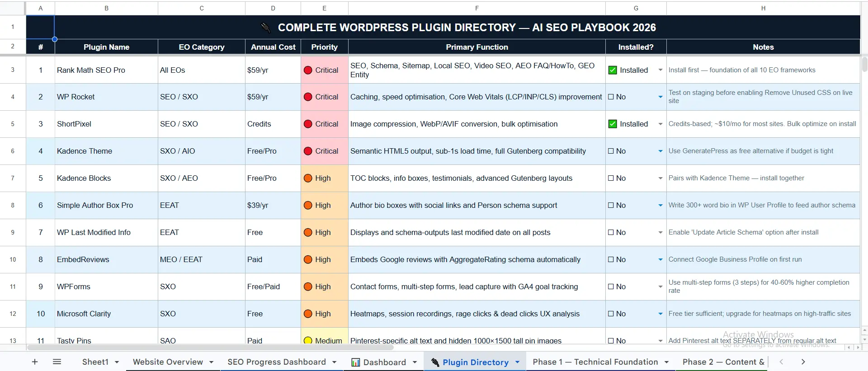Viewport: 868px width, 371px height.
Task: Click the horizontal scrollbar thumb
Action: [210, 348]
